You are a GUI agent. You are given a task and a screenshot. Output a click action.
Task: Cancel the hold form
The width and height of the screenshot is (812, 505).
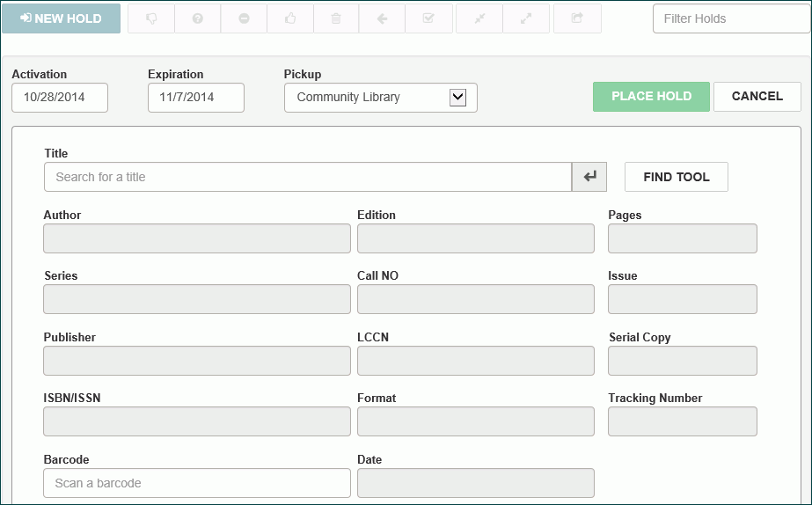[x=757, y=97]
